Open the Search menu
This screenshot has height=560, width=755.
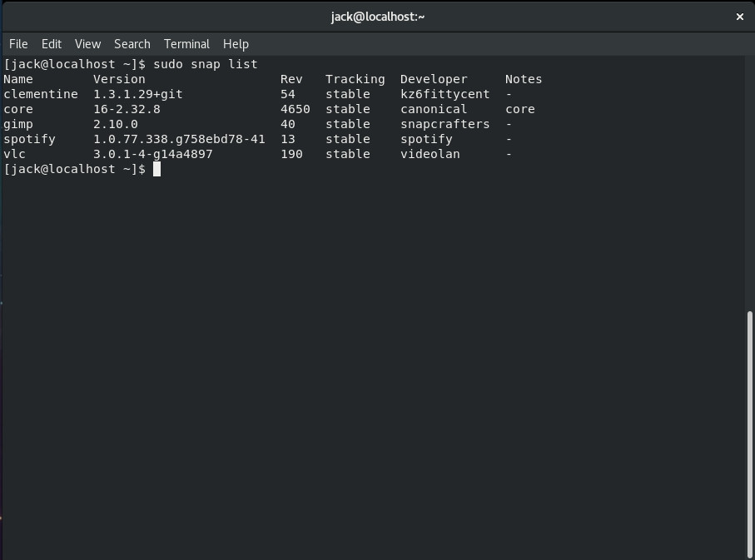pos(132,44)
